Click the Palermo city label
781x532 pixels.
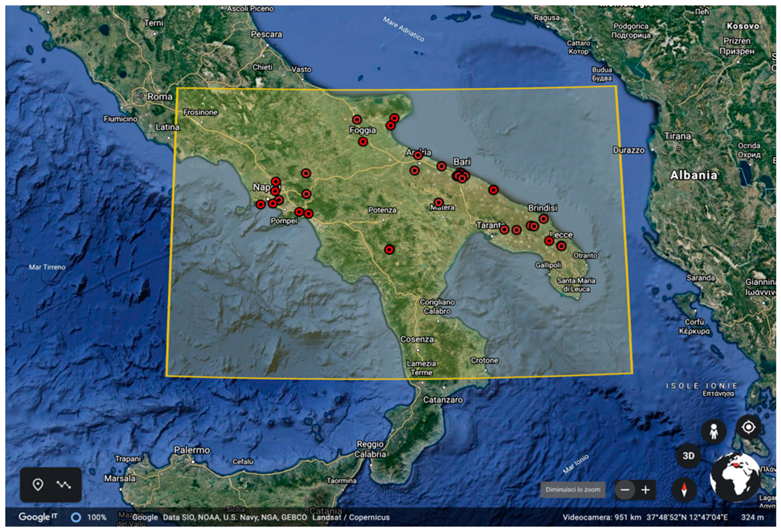(x=192, y=450)
